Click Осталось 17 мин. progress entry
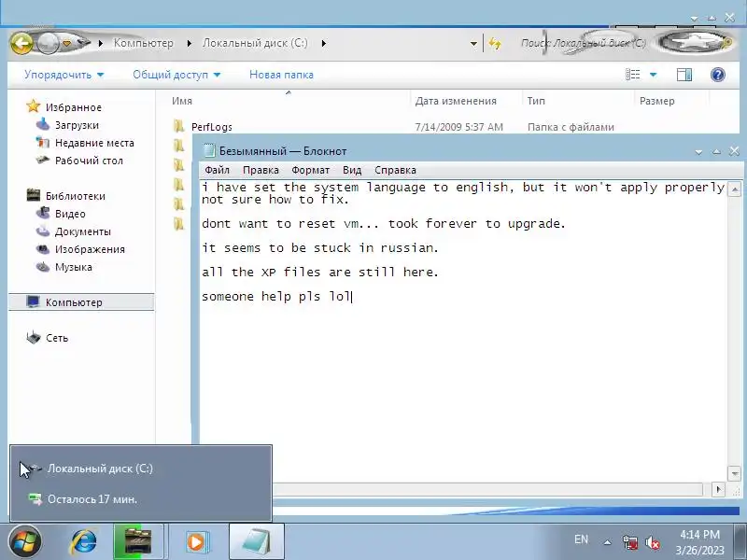Viewport: 747px width, 560px height. point(92,499)
